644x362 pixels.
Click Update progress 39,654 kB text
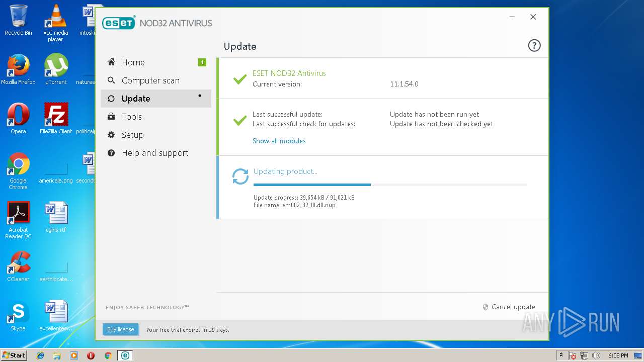coord(304,198)
